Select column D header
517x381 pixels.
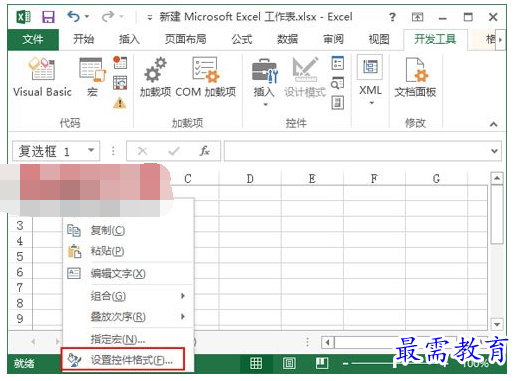coord(250,179)
